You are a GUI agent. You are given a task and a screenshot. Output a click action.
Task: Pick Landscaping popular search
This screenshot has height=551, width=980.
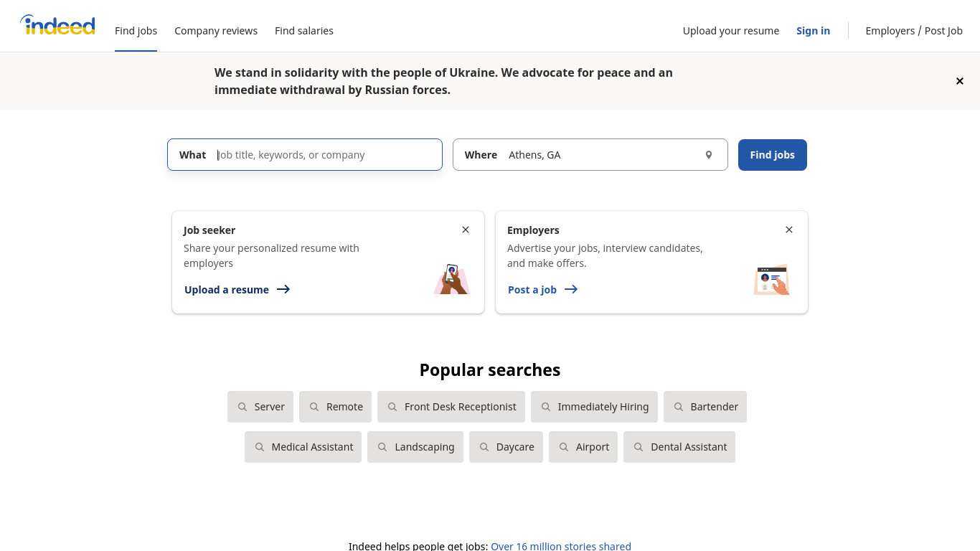pos(415,447)
